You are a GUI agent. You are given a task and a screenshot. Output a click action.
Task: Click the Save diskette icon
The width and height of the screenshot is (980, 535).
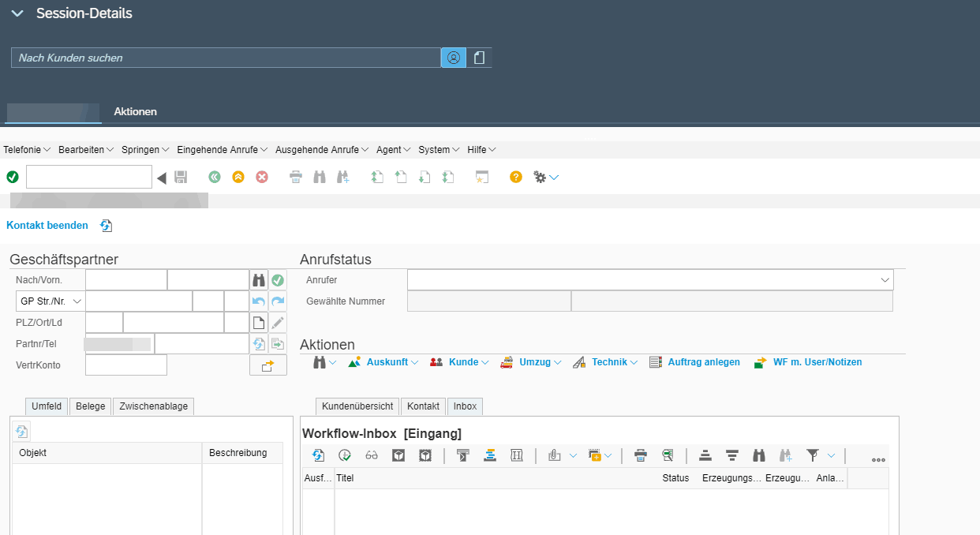(x=181, y=177)
